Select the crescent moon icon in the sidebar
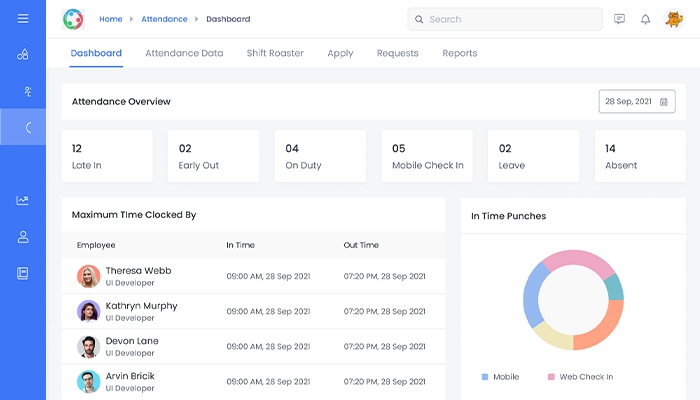The height and width of the screenshot is (400, 700). (28, 127)
